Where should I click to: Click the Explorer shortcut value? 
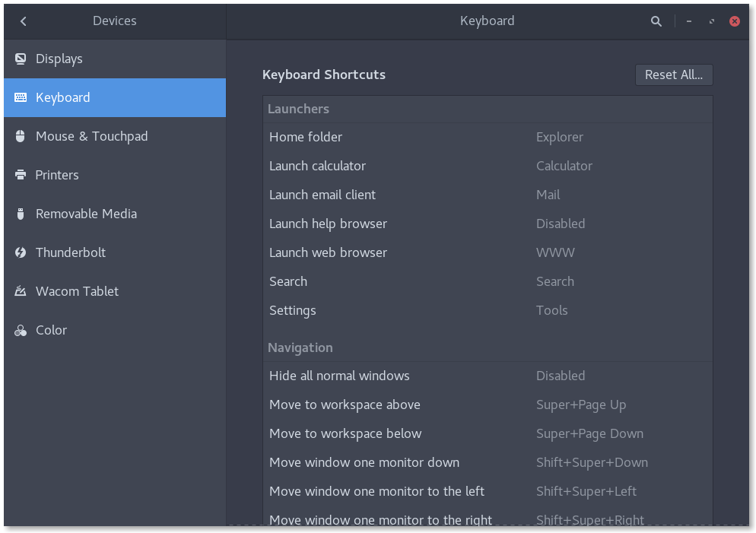pos(559,138)
